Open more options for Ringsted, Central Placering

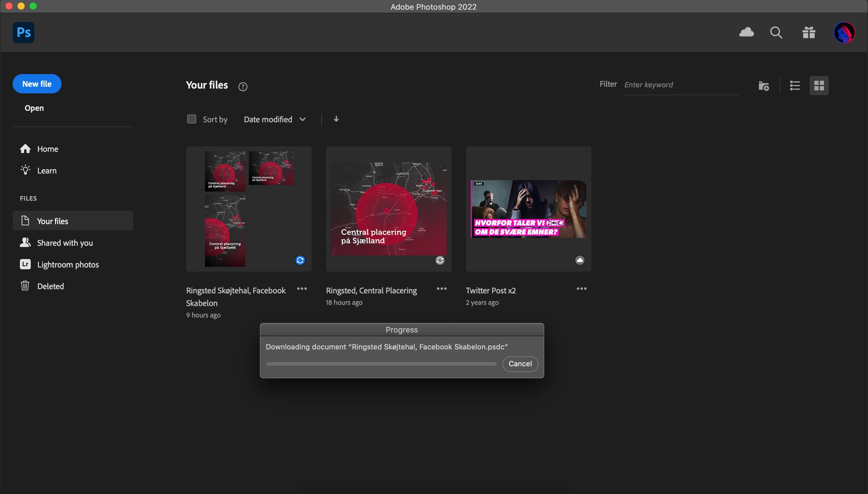(441, 289)
